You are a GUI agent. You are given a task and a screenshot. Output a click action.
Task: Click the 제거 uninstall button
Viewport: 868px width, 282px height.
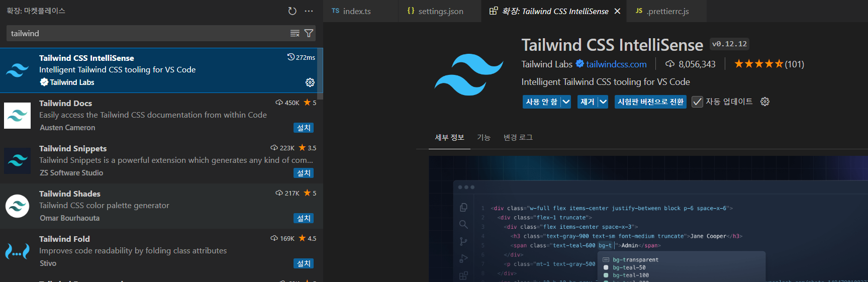tap(587, 102)
